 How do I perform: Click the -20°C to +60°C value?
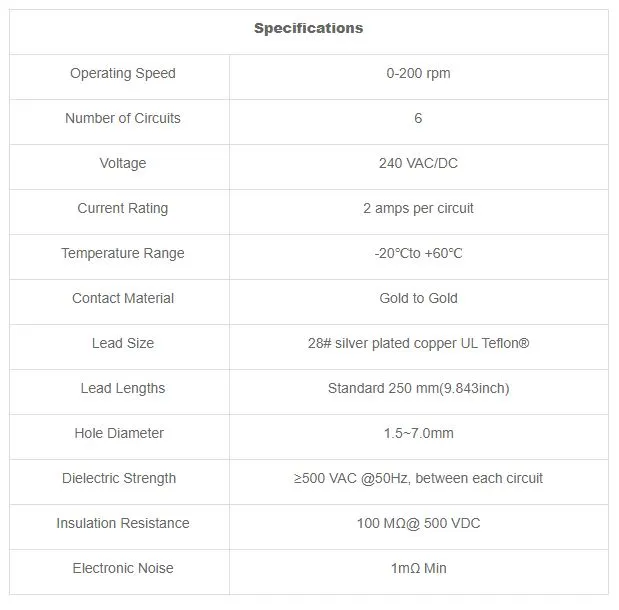click(x=418, y=253)
